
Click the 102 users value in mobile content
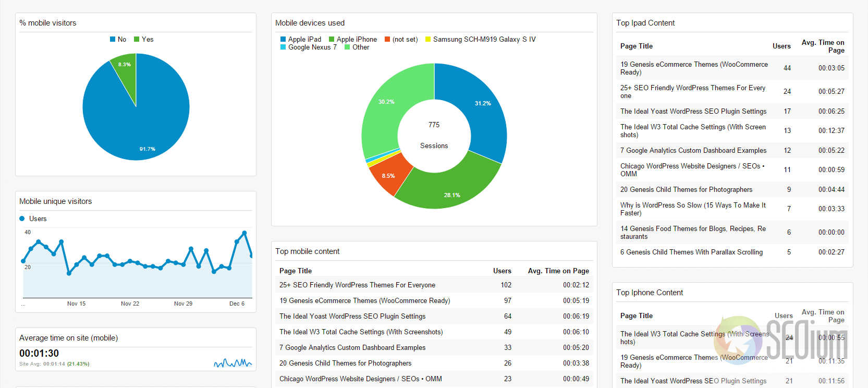(506, 285)
